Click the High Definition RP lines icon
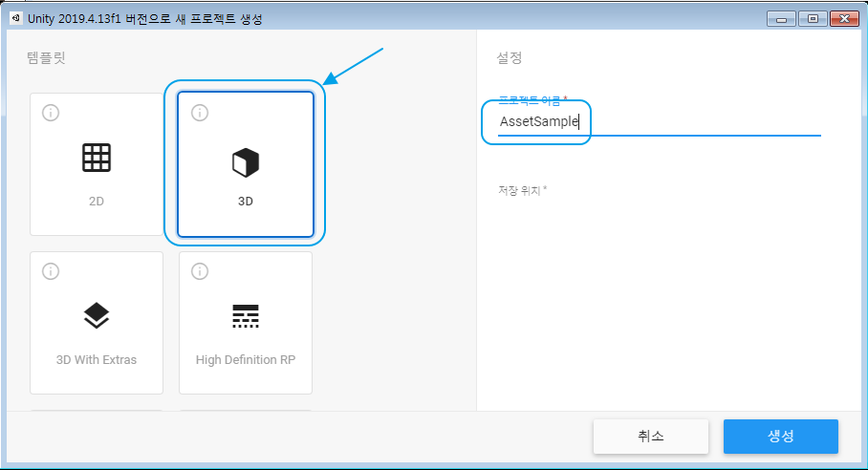Screen dimensions: 868x470 coord(246,316)
